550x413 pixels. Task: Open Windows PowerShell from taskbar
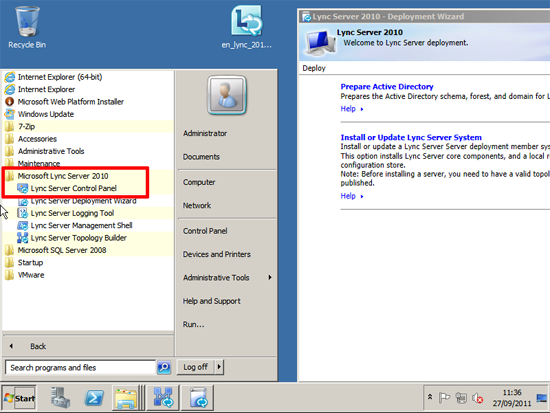coord(94,398)
